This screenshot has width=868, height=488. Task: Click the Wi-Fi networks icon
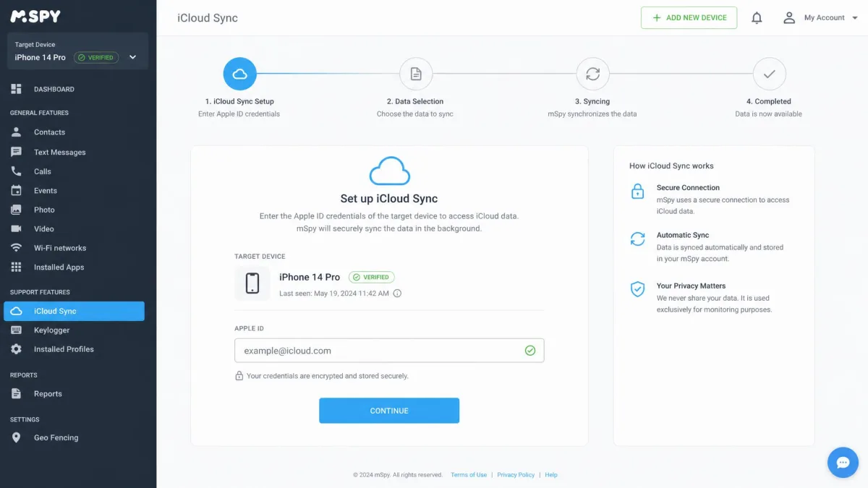pyautogui.click(x=16, y=248)
